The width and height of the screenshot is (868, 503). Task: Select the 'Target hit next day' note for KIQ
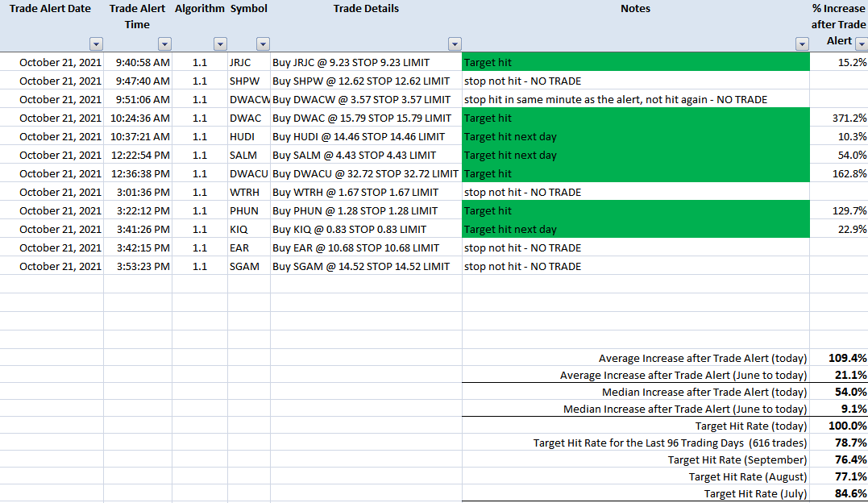point(636,230)
